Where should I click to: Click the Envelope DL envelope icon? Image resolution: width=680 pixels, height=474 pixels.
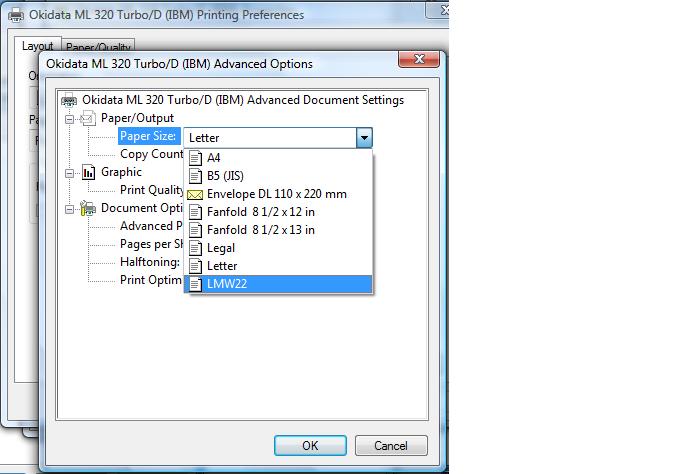[196, 194]
